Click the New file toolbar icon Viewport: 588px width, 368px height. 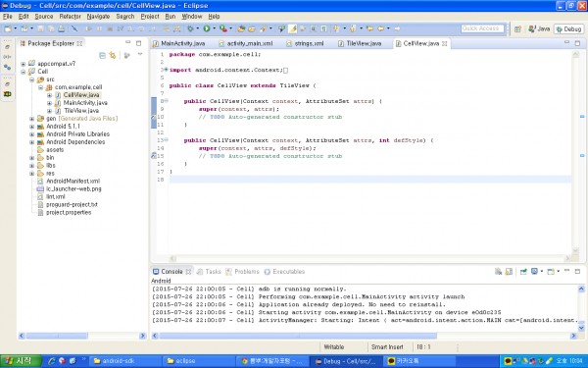tap(8, 28)
